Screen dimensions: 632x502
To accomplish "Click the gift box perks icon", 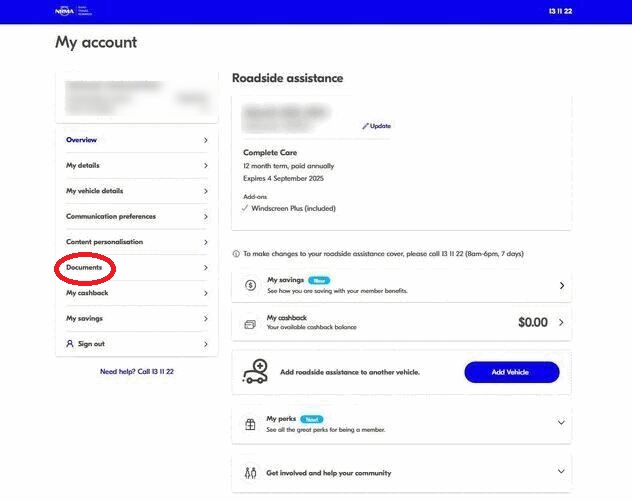I will click(x=250, y=423).
